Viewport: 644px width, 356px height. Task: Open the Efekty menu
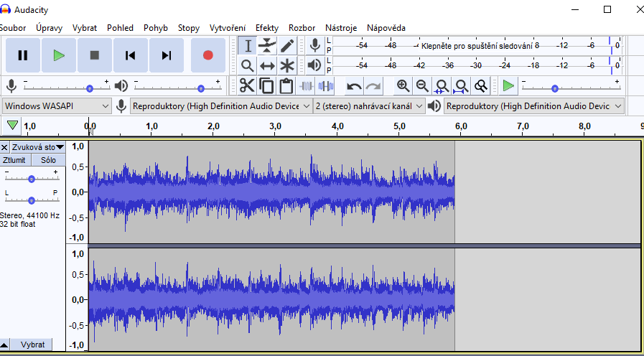coord(266,28)
